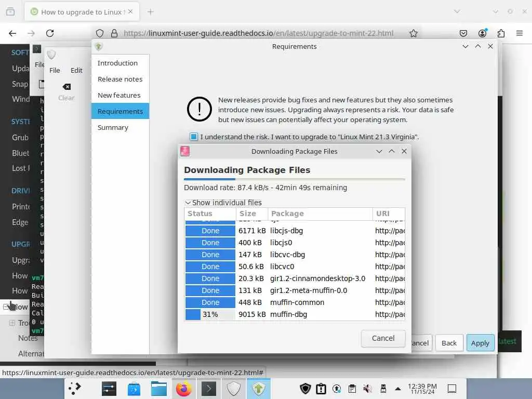The image size is (532, 399).
Task: Go back in Firefox history
Action: click(x=12, y=33)
